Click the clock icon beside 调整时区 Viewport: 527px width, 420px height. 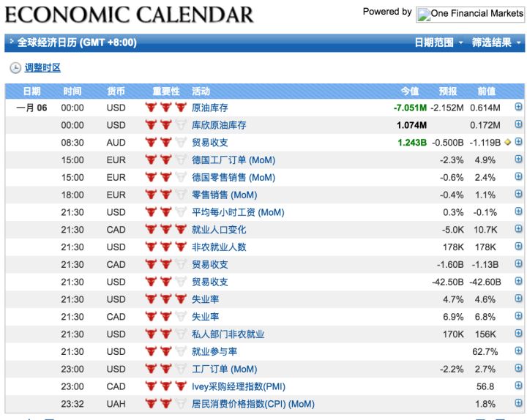15,68
